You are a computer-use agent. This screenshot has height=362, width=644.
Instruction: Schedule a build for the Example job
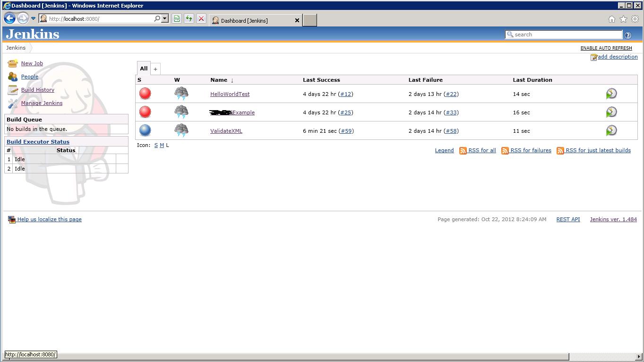pos(611,112)
